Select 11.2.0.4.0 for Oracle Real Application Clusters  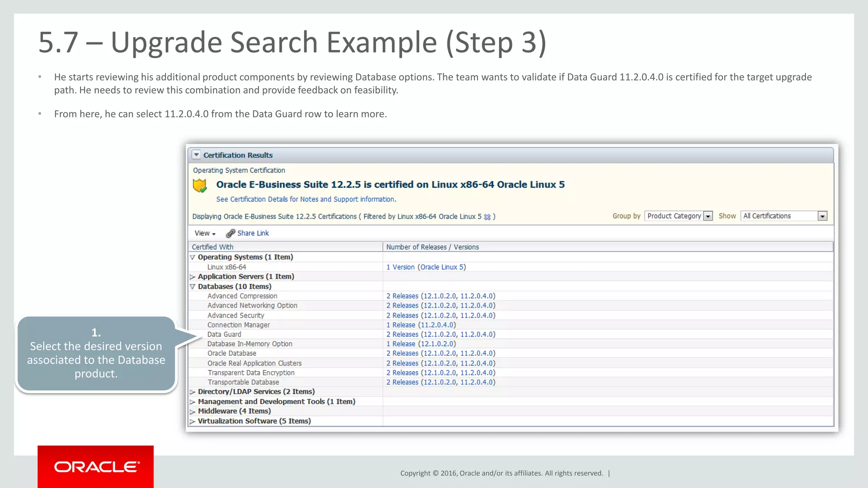click(477, 363)
